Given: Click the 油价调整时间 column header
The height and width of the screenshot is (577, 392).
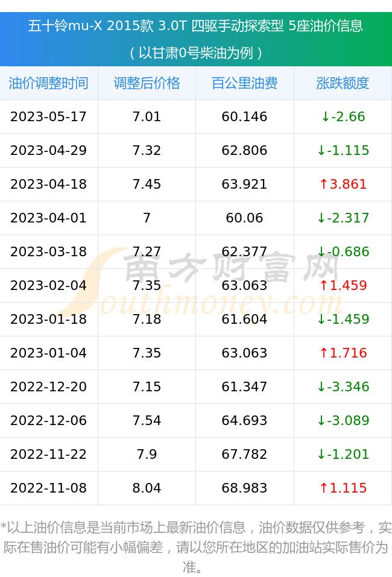Looking at the screenshot, I should pyautogui.click(x=49, y=83).
